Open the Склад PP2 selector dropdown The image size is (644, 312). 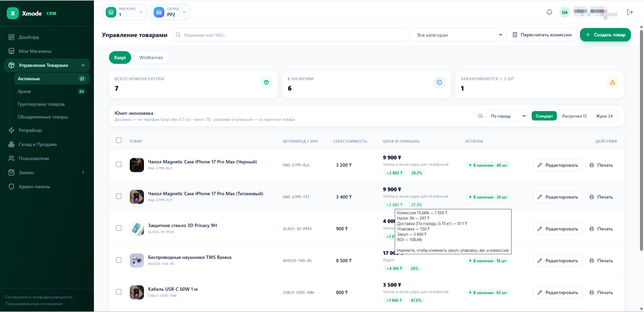click(x=170, y=12)
